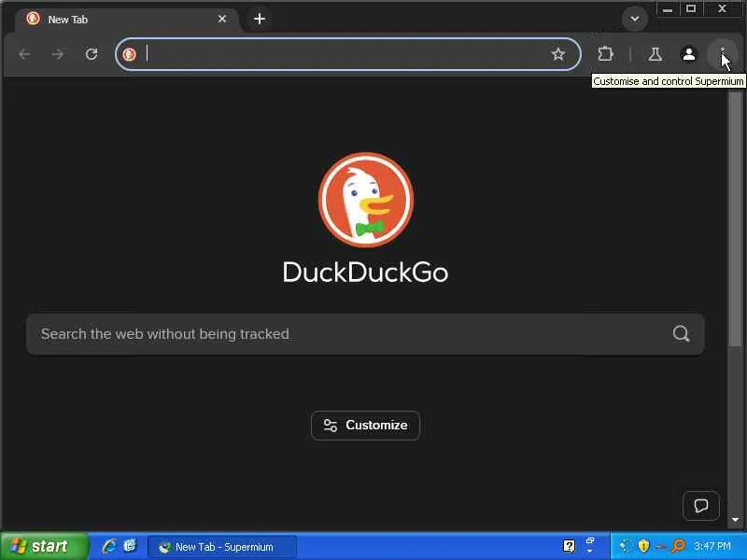Viewport: 747px width, 560px height.
Task: Click the DuckDuckGo duck logo
Action: 366,200
